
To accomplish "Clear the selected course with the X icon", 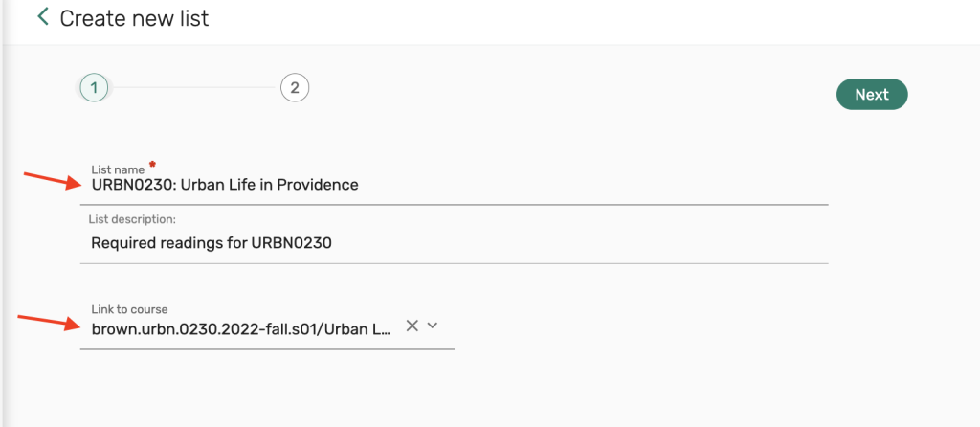I will [x=412, y=326].
